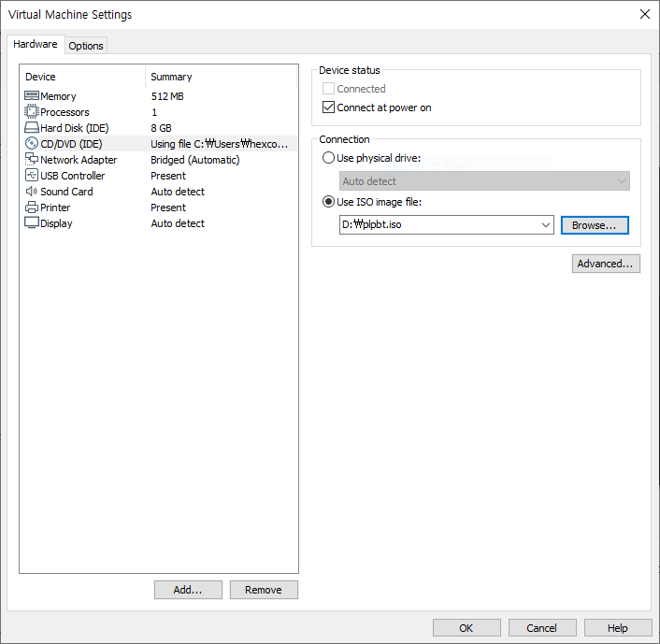This screenshot has height=644, width=660.
Task: Click the Sound Card speaker icon
Action: (32, 191)
